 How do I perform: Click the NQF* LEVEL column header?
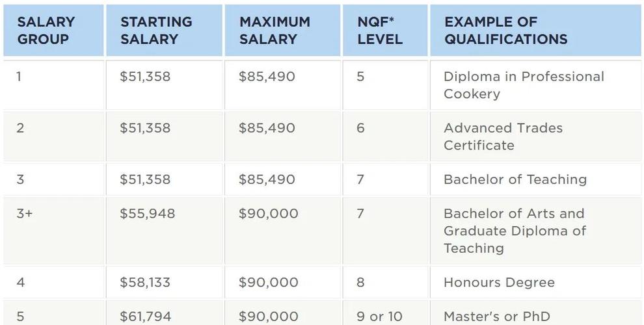(380, 31)
